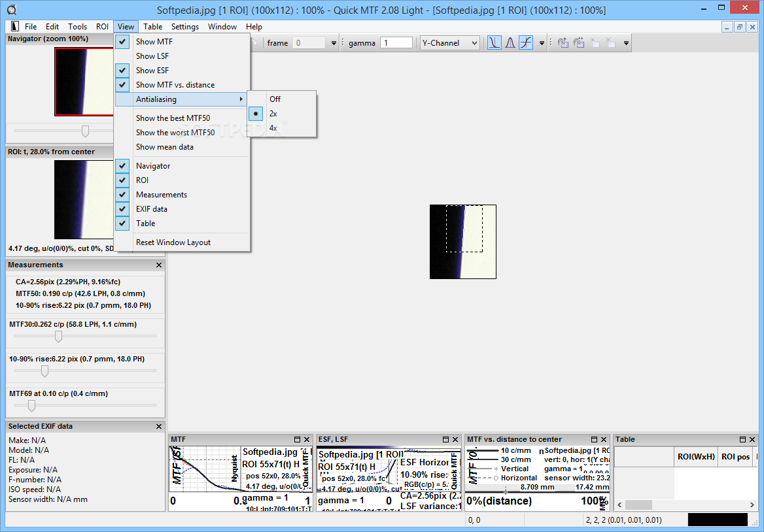The image size is (764, 532).
Task: Enable Show LSF in View menu
Action: pos(182,56)
